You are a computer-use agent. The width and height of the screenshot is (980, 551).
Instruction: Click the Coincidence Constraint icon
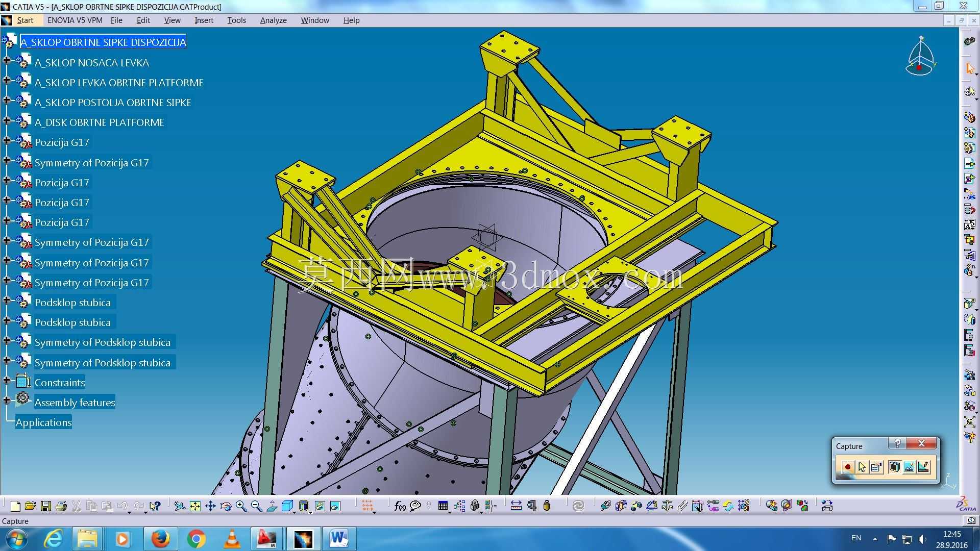click(606, 506)
